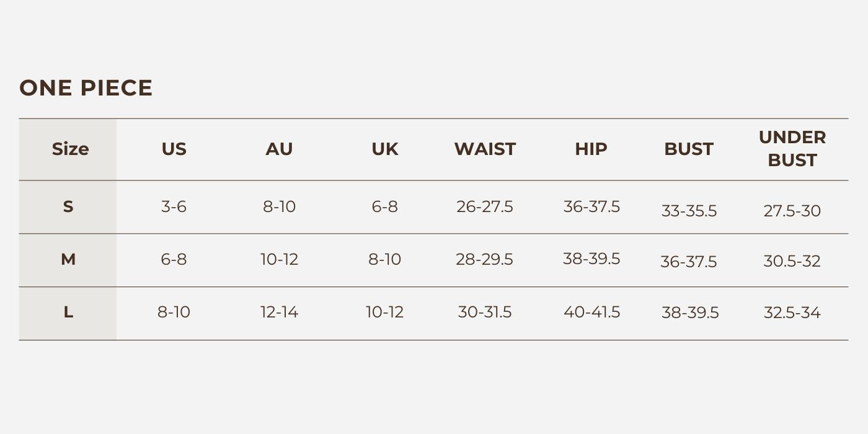The height and width of the screenshot is (434, 868).
Task: Select waist measurement 30-31.5
Action: [485, 312]
